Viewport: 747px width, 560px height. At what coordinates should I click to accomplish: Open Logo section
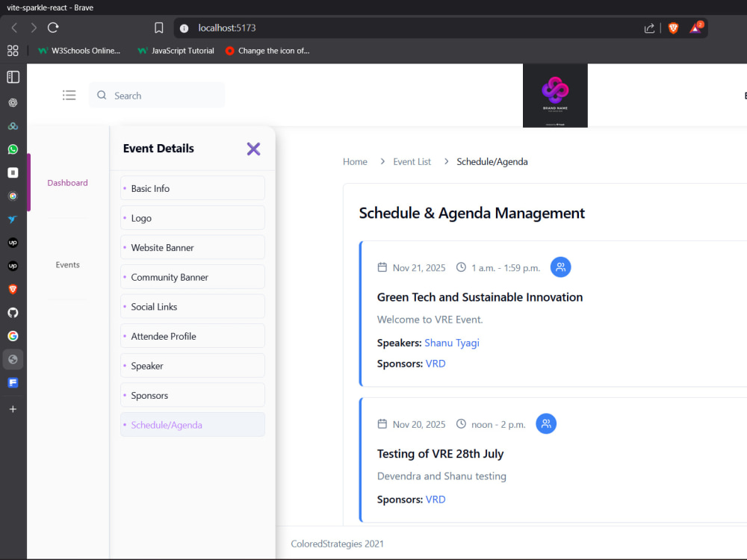coord(193,217)
